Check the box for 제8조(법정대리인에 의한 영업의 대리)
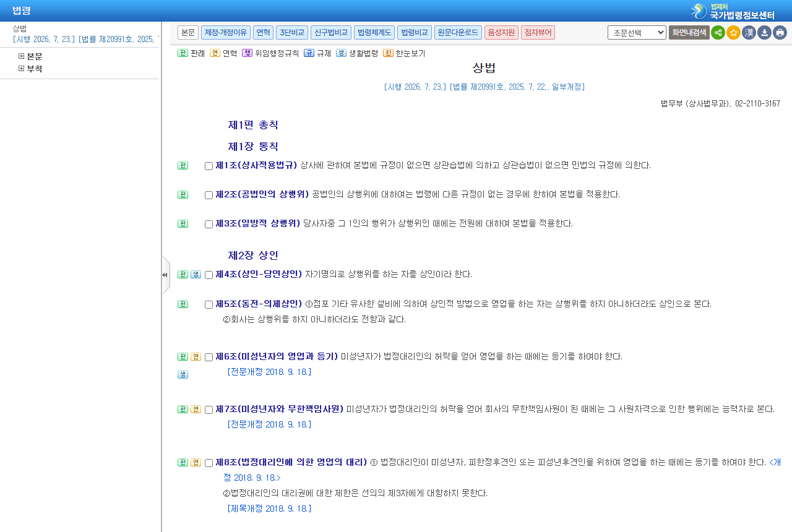 (209, 463)
